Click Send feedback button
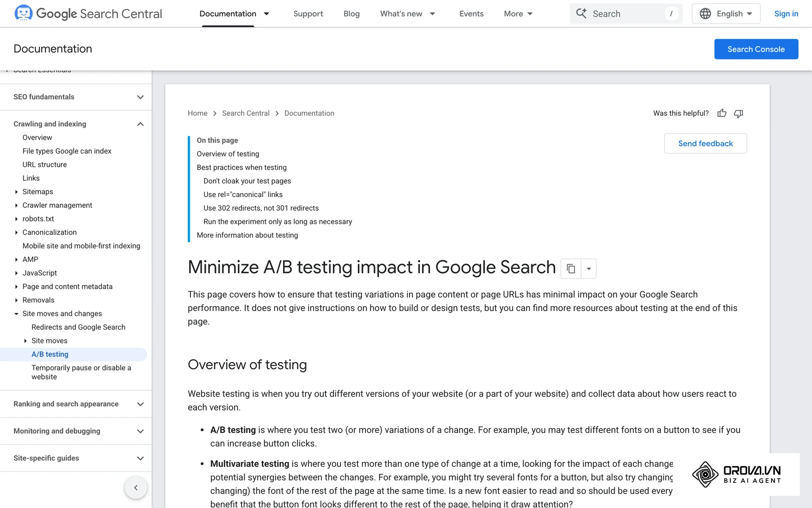This screenshot has height=508, width=812. pyautogui.click(x=705, y=143)
